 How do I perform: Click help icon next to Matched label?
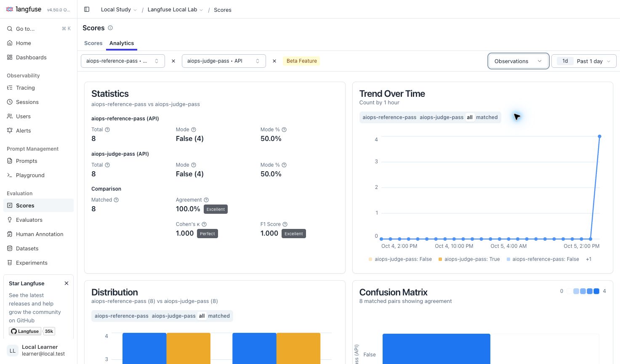coord(116,200)
